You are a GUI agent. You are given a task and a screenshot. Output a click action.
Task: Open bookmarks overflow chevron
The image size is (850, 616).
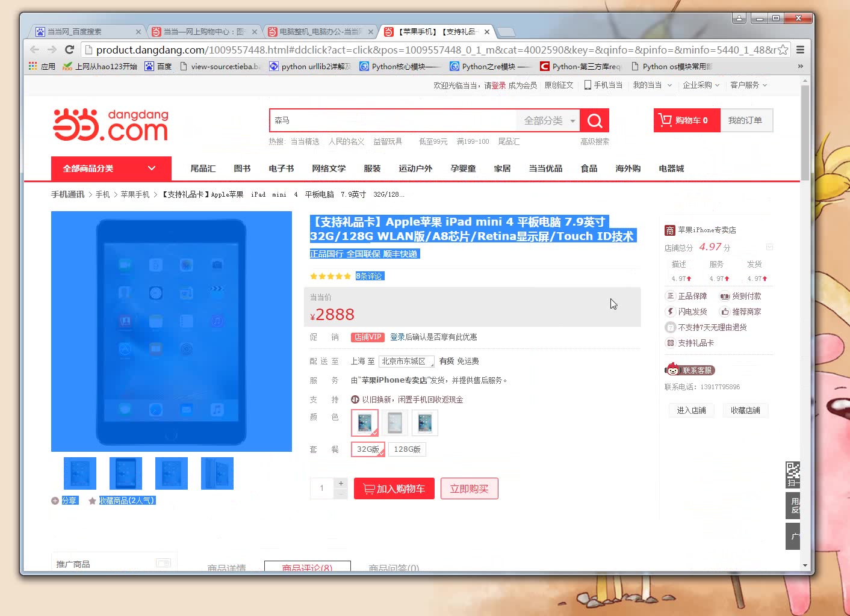click(x=800, y=66)
